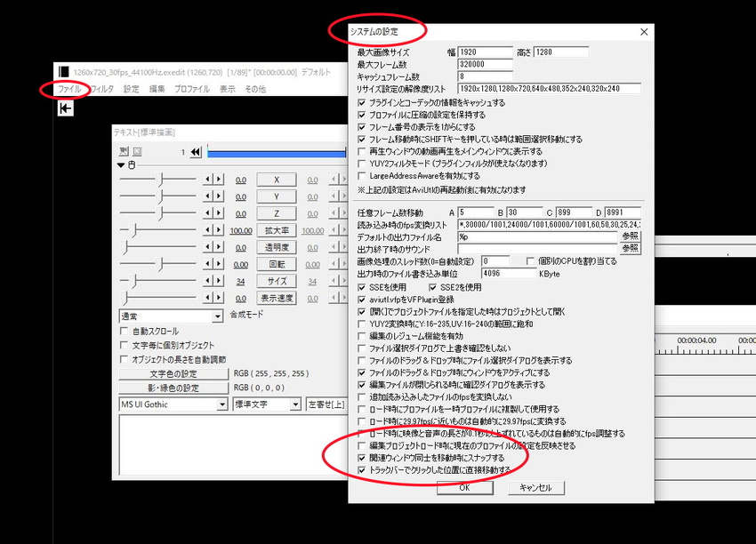The width and height of the screenshot is (756, 544).
Task: Enable 文字毎に個別オブジェクト checkbox
Action: point(124,345)
